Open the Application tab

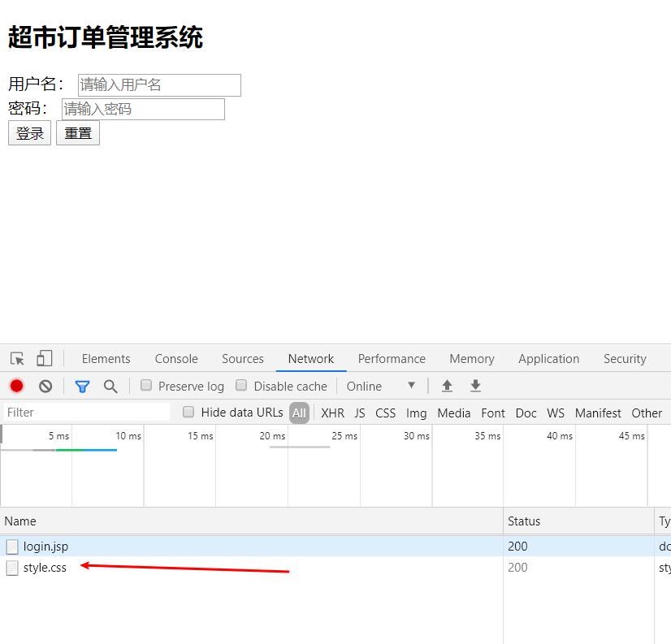(x=549, y=359)
